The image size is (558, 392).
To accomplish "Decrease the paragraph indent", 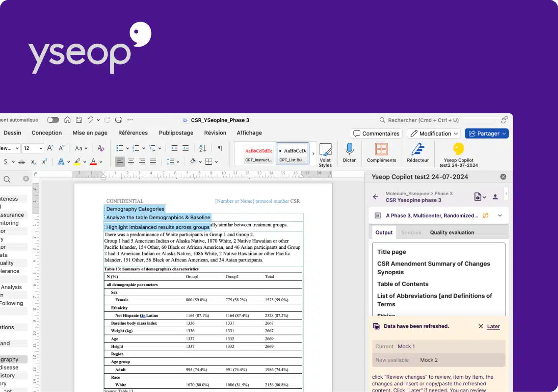I will [174, 148].
